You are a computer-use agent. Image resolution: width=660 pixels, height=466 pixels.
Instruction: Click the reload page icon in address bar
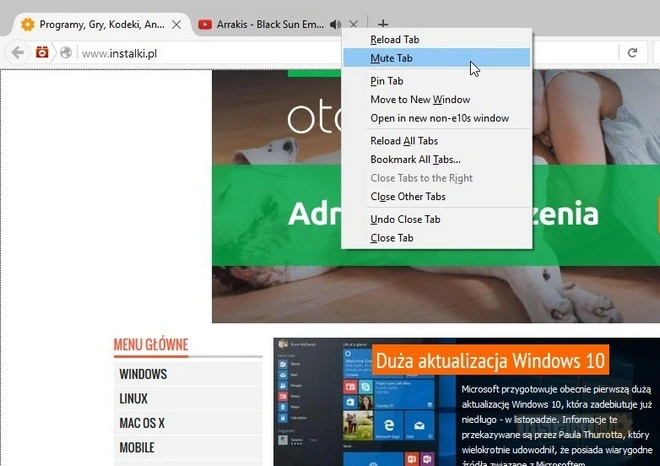pos(632,52)
